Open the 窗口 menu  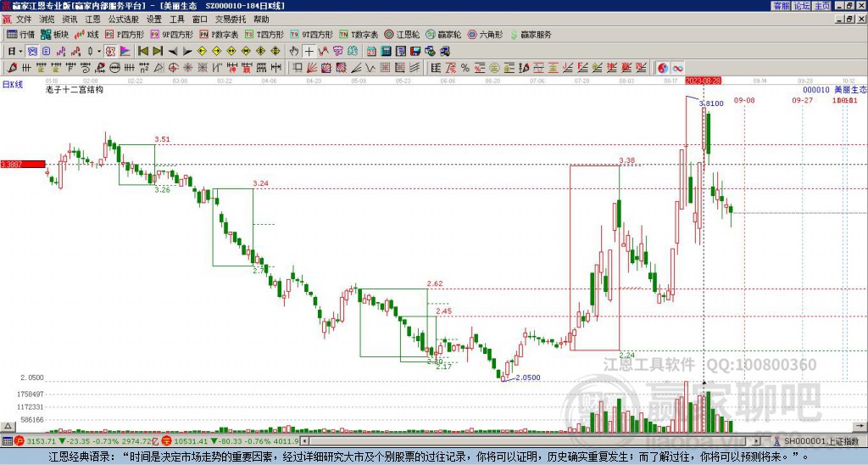coord(200,20)
